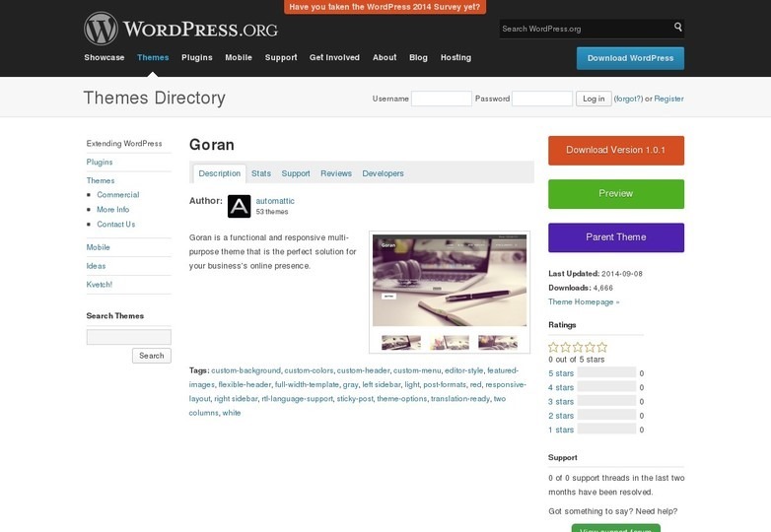Viewport: 771px width, 532px height.
Task: Click the Download WordPress button
Action: (x=630, y=58)
